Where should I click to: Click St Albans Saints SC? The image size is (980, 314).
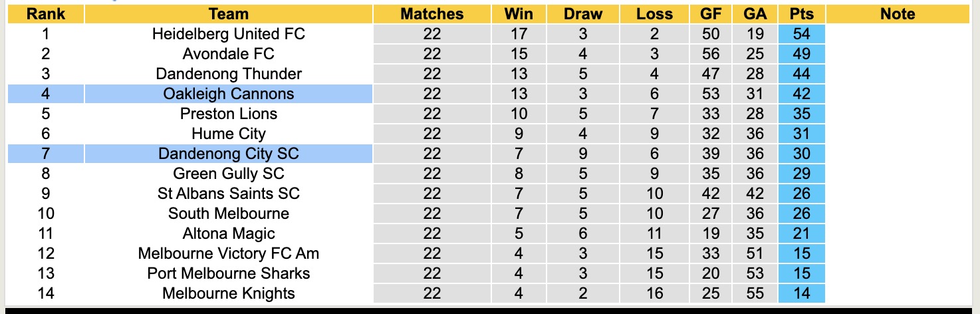pyautogui.click(x=228, y=194)
